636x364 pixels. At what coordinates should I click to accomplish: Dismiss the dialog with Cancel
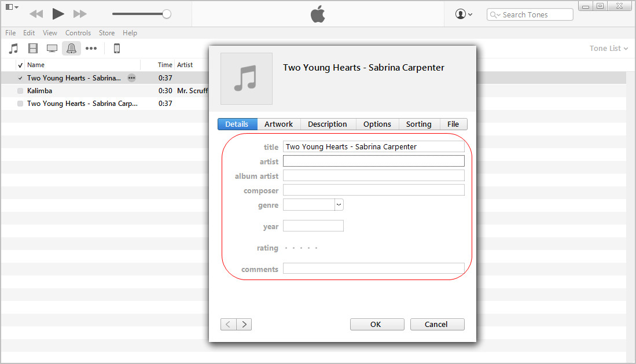point(438,324)
